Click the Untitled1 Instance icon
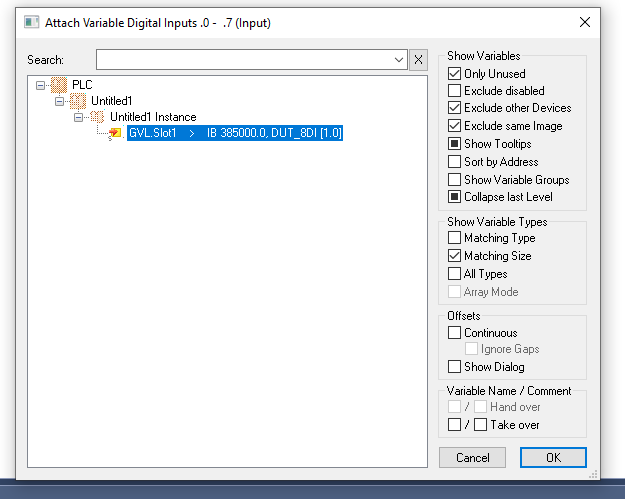Image resolution: width=625 pixels, height=499 pixels. (97, 117)
